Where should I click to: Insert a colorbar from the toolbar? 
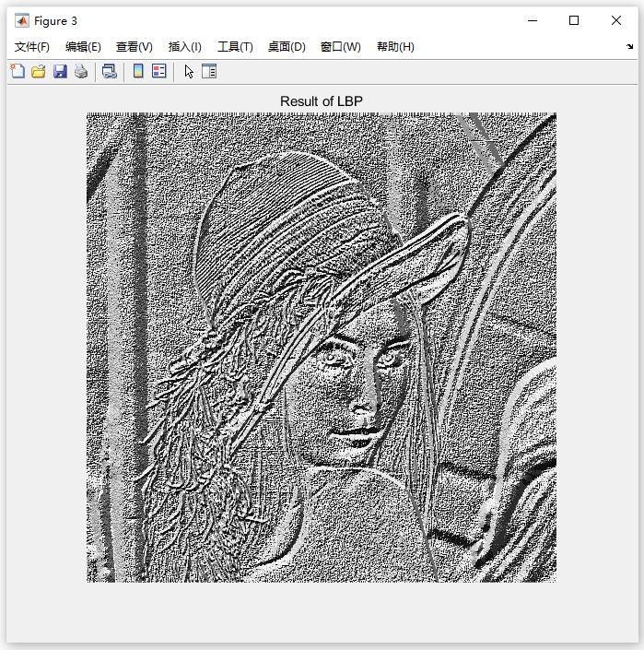138,71
